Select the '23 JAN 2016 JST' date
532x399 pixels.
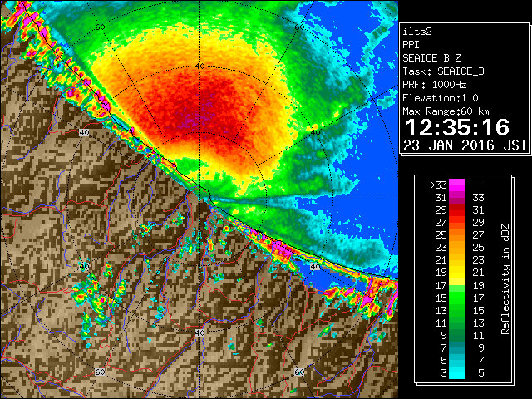point(465,145)
